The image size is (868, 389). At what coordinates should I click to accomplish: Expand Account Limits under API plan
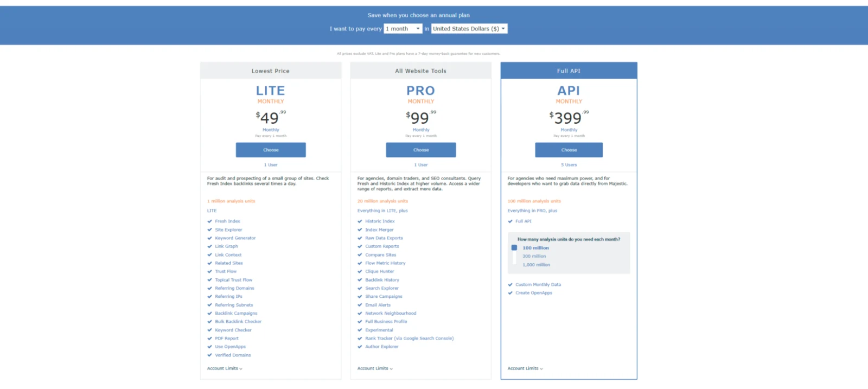click(525, 368)
